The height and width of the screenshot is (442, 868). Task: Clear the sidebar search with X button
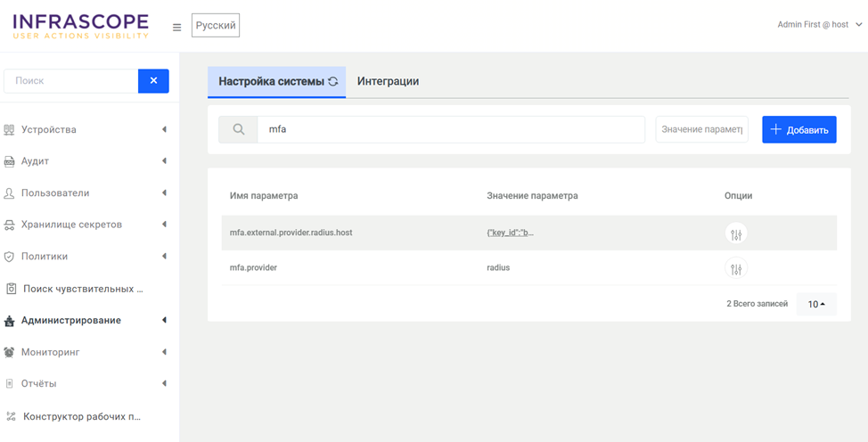[x=153, y=80]
